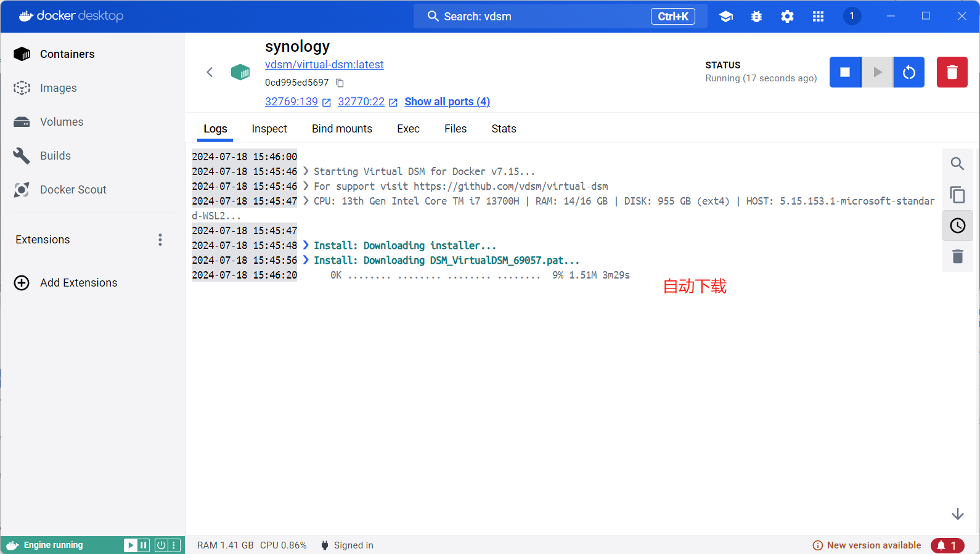Copy logs to clipboard
This screenshot has height=554, width=980.
[x=957, y=195]
